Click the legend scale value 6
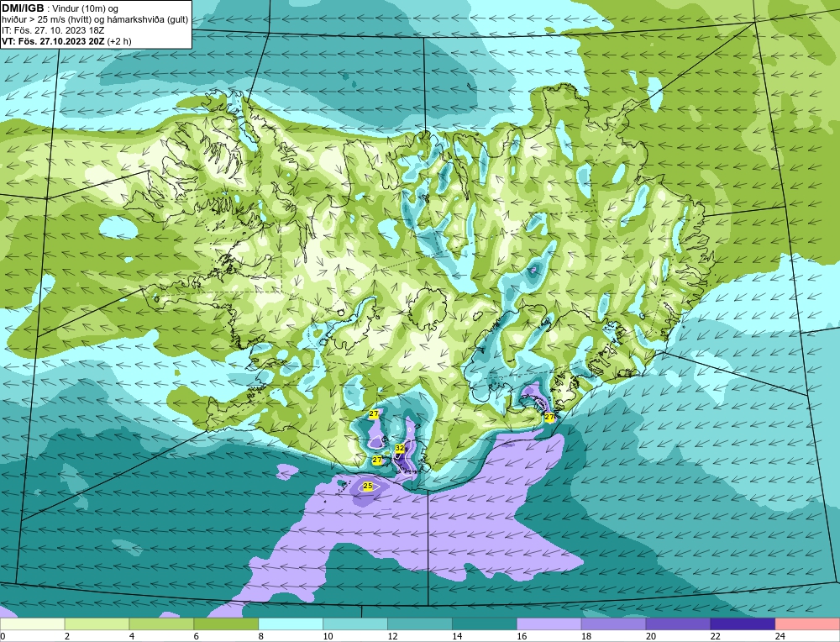 coord(196,636)
